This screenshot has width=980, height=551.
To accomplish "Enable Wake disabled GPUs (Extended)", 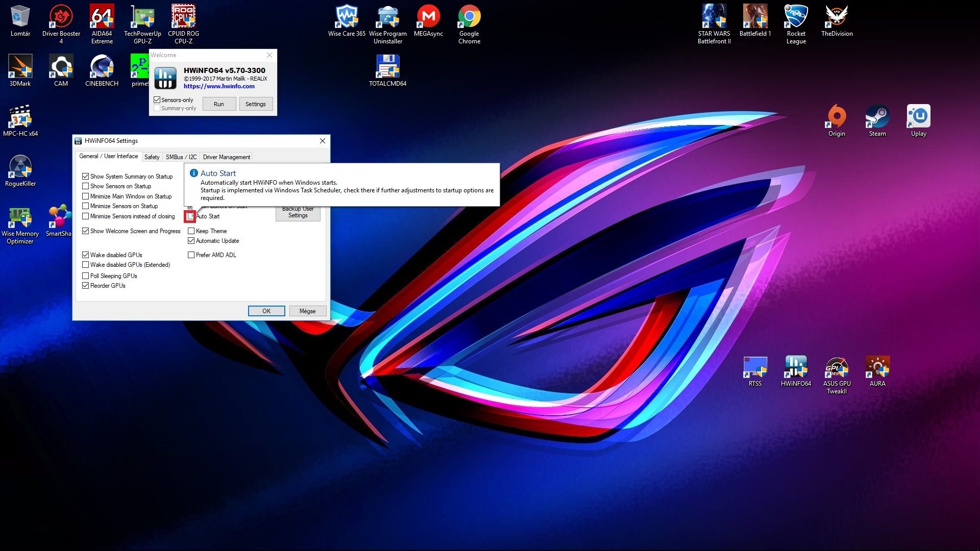I will 86,265.
